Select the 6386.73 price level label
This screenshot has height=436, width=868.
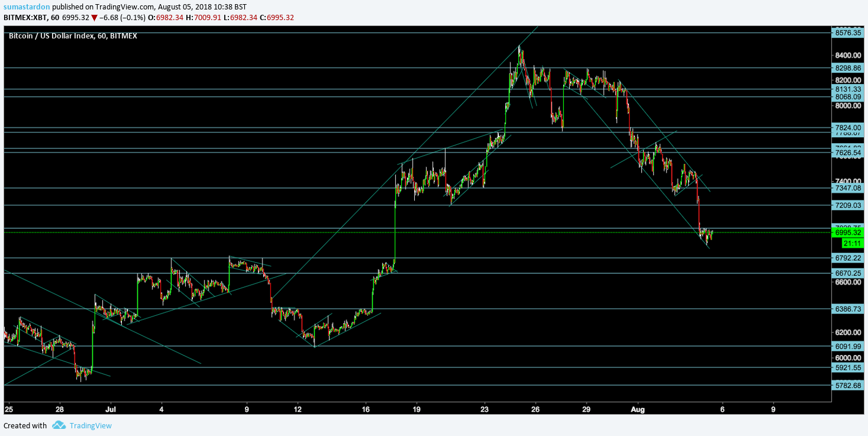pyautogui.click(x=848, y=309)
